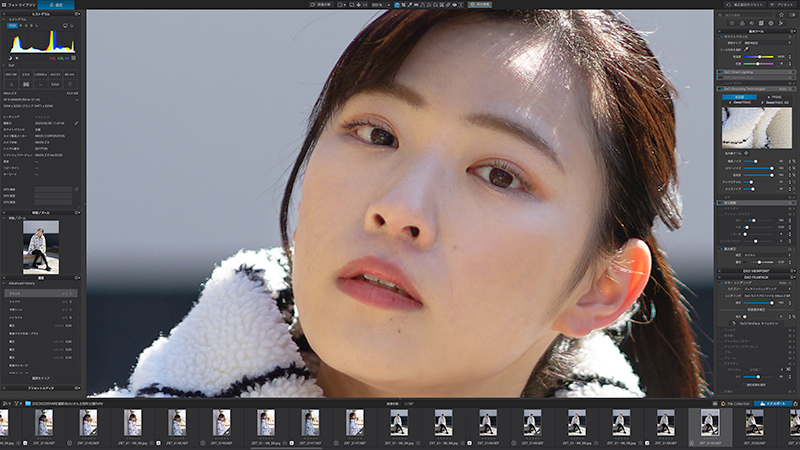Adjust the color temperature blue-yellow slider
The height and width of the screenshot is (450, 800).
(759, 57)
